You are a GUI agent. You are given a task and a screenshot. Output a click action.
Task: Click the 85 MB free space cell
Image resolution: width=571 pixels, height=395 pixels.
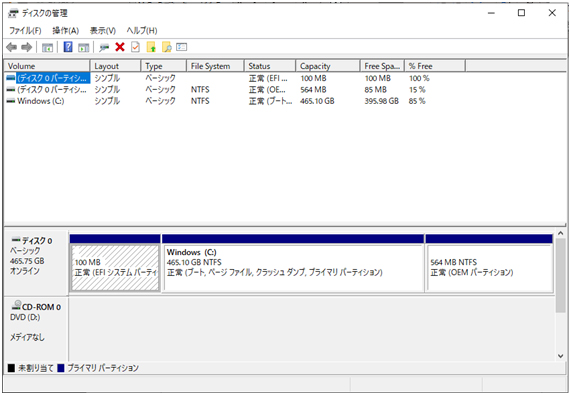[375, 90]
